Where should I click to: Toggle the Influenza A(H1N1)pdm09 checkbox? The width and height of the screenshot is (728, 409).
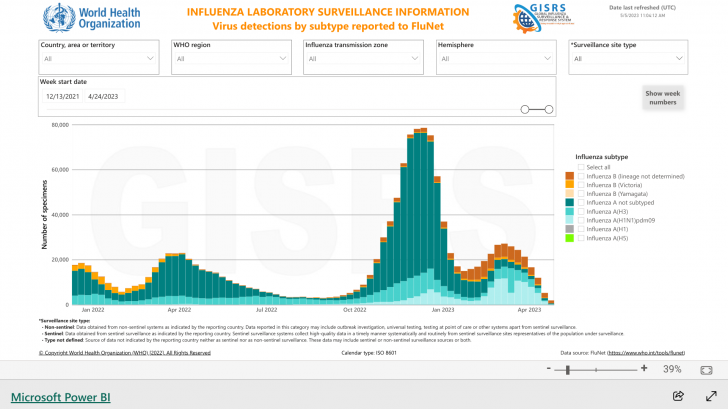click(581, 220)
